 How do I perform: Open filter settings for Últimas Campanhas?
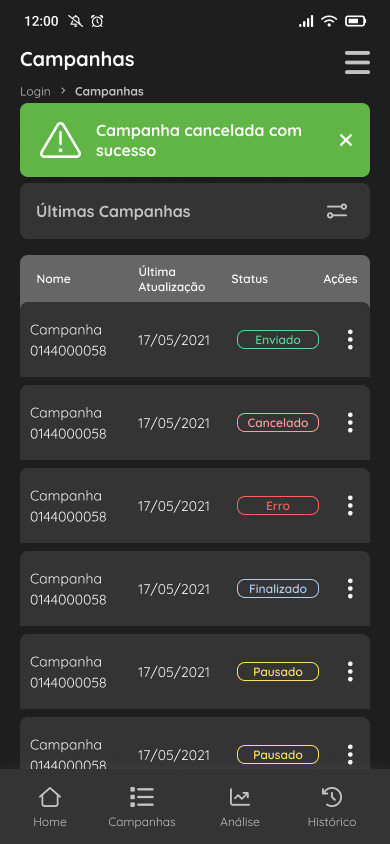point(337,211)
